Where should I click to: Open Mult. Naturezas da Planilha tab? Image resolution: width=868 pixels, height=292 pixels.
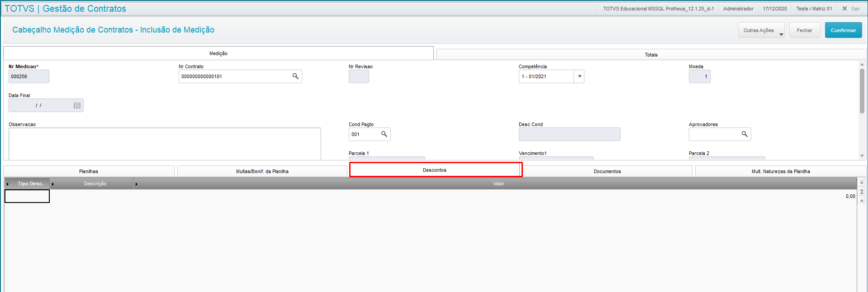click(x=781, y=171)
